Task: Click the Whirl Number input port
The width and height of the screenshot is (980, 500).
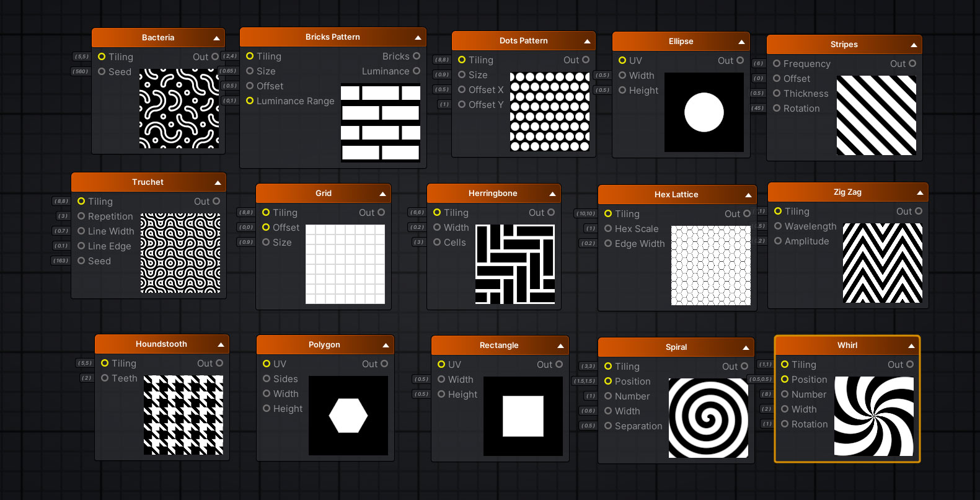Action: (x=785, y=394)
